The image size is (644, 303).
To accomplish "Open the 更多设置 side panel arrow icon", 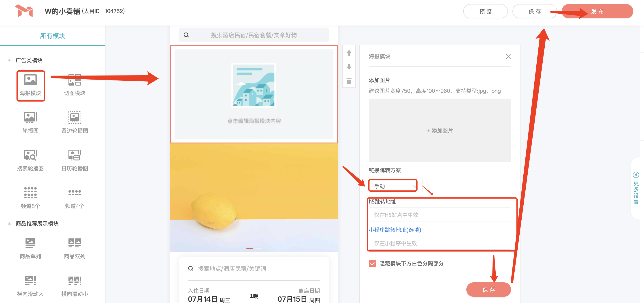I will [x=636, y=175].
